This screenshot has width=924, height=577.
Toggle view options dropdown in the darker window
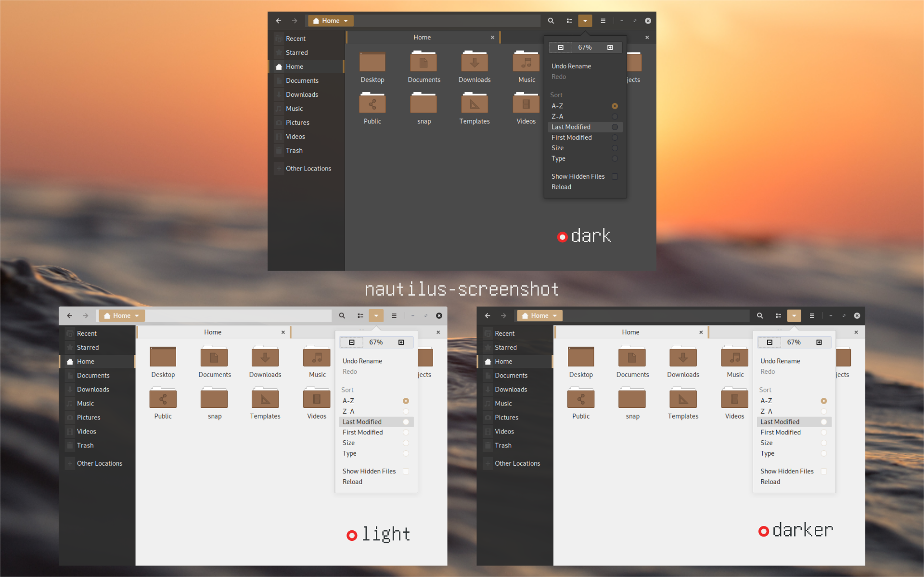coord(794,315)
